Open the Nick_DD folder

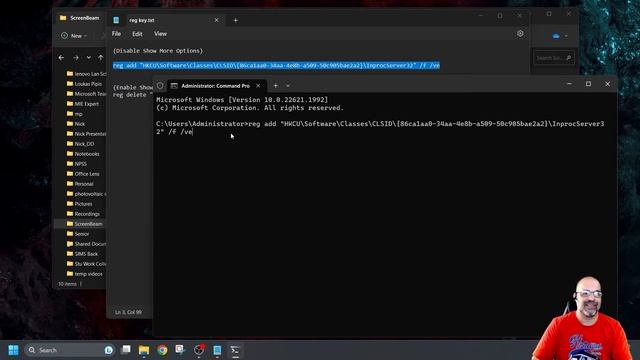(80, 144)
